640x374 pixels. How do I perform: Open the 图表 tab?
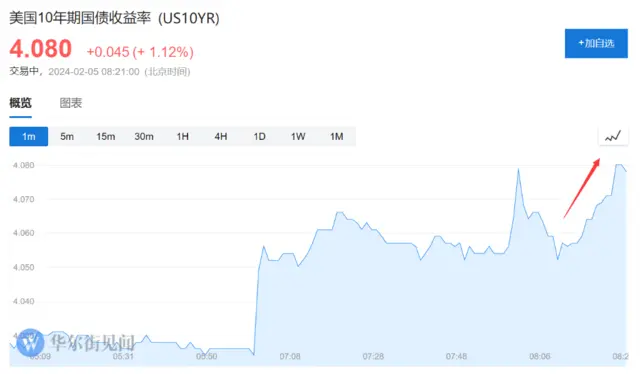pyautogui.click(x=71, y=103)
